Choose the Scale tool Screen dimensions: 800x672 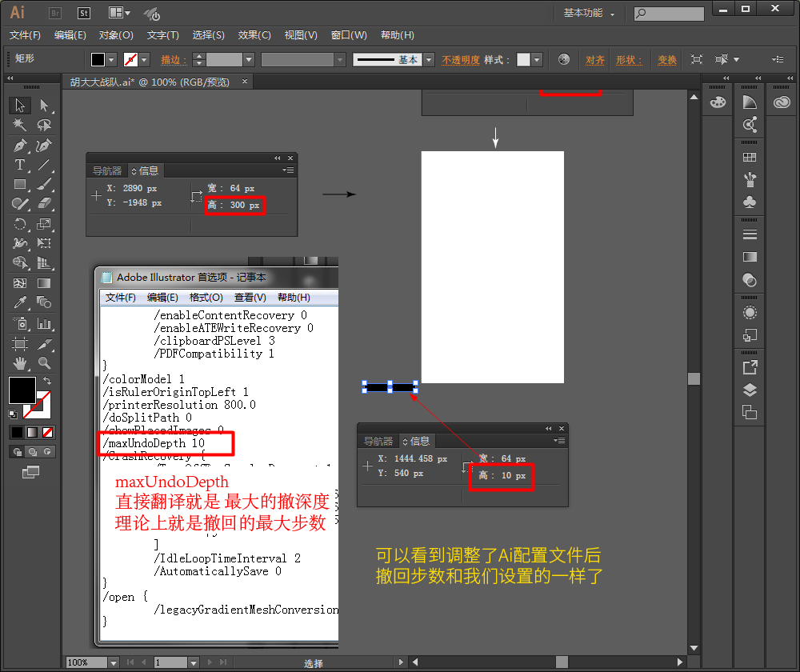click(44, 224)
